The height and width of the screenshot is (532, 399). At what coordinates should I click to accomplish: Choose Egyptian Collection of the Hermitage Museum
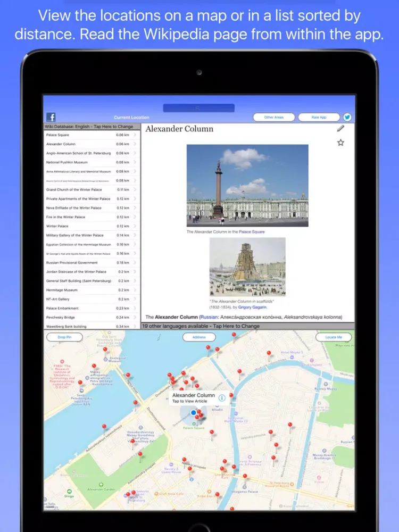pyautogui.click(x=92, y=245)
